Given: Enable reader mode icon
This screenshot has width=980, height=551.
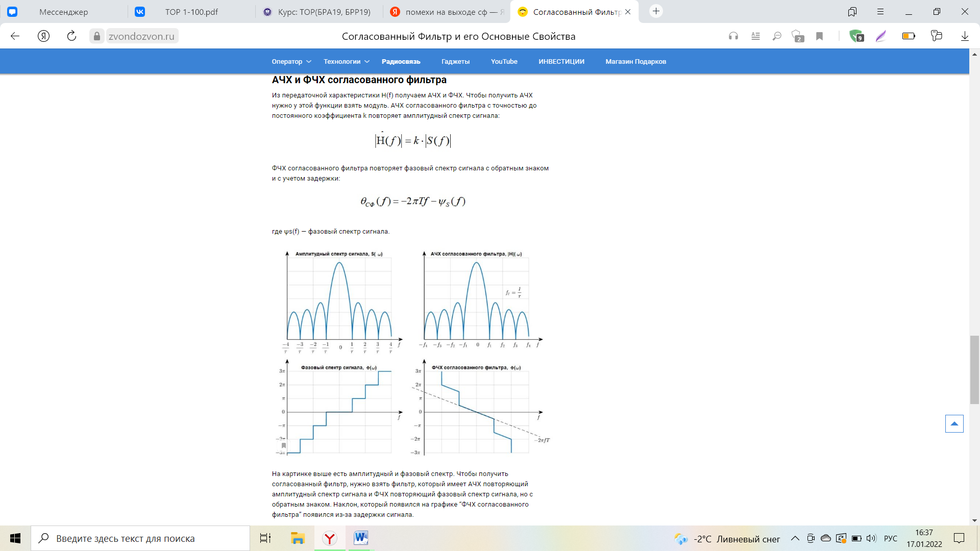Looking at the screenshot, I should [x=756, y=36].
